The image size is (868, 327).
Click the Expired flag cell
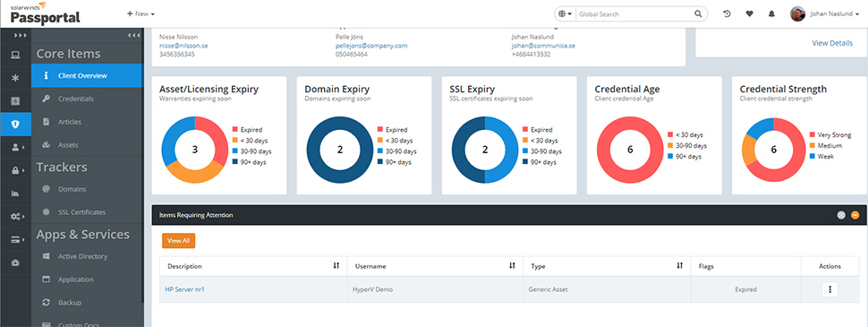[745, 289]
